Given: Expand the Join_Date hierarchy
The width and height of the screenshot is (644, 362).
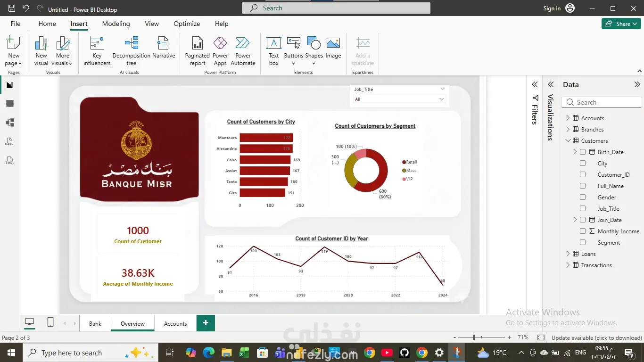Looking at the screenshot, I should coord(575,220).
